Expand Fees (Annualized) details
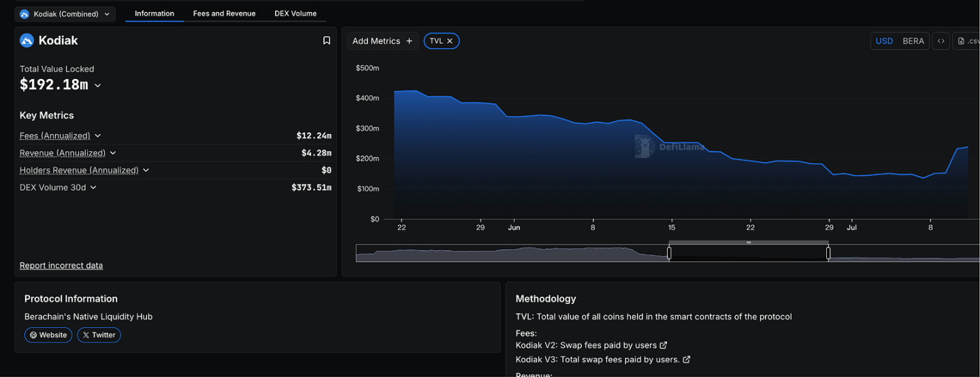Image resolution: width=980 pixels, height=377 pixels. click(97, 136)
